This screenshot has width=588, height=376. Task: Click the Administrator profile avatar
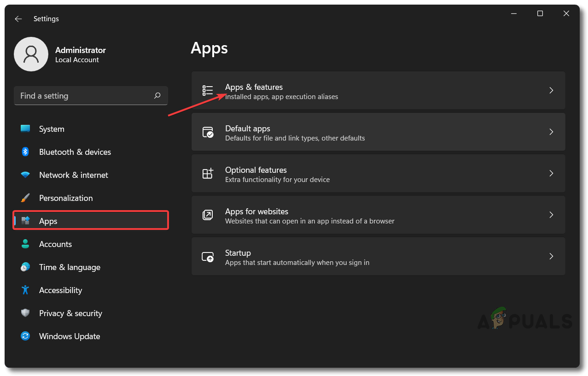(31, 54)
